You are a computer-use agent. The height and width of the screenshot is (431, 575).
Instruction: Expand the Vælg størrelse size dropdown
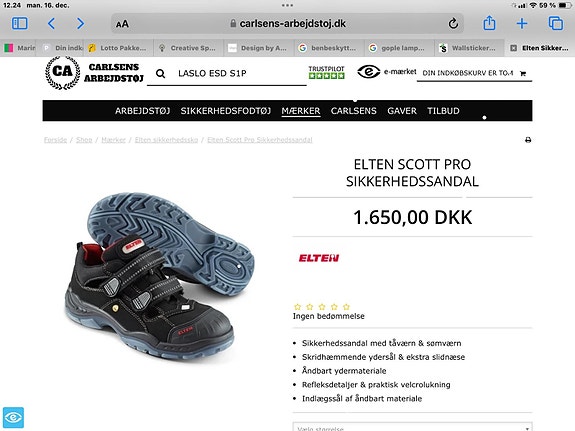(413, 427)
